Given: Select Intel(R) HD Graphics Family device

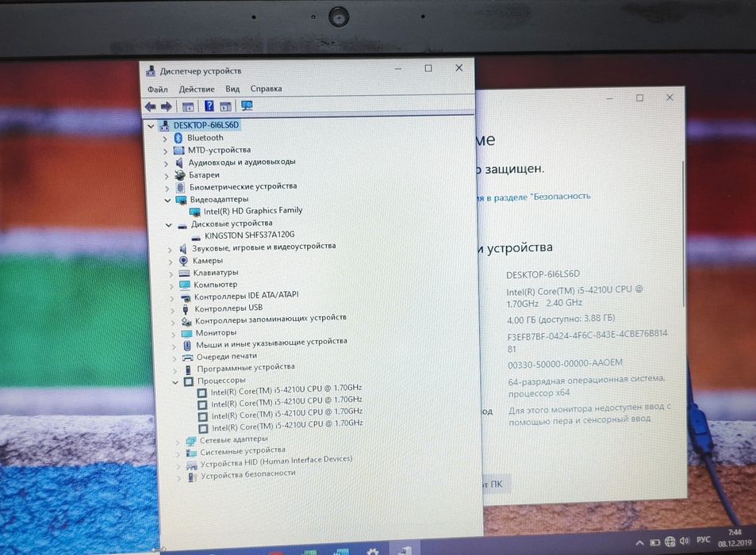Looking at the screenshot, I should (253, 211).
